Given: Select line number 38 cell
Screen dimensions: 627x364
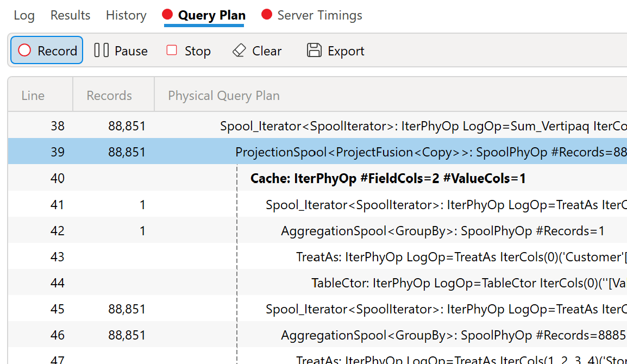Looking at the screenshot, I should (x=58, y=126).
